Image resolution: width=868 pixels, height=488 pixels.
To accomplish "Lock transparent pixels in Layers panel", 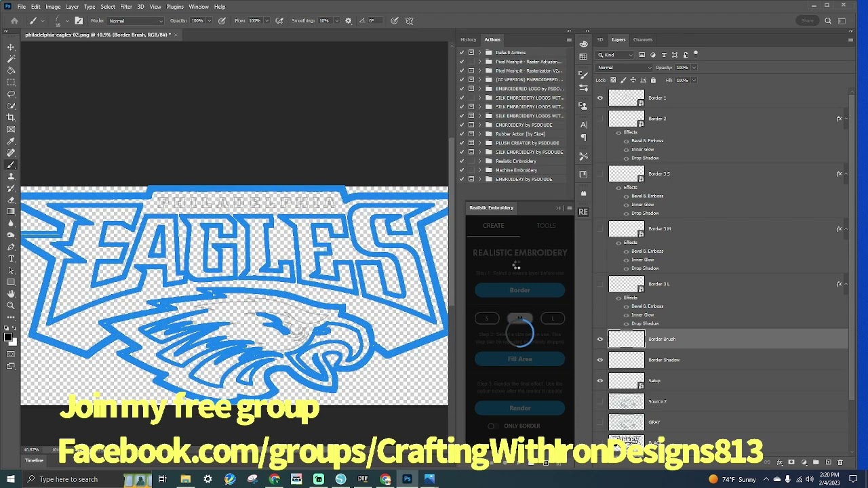I will tap(613, 80).
